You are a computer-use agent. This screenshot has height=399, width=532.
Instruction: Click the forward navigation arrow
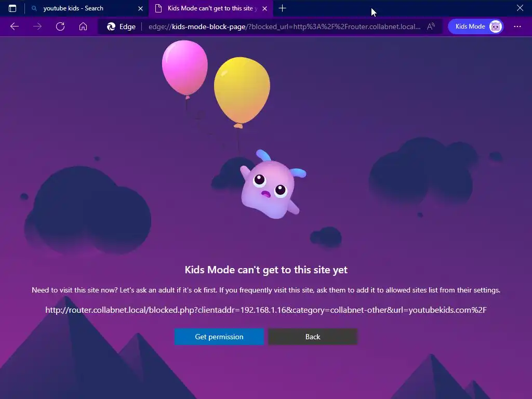[37, 26]
